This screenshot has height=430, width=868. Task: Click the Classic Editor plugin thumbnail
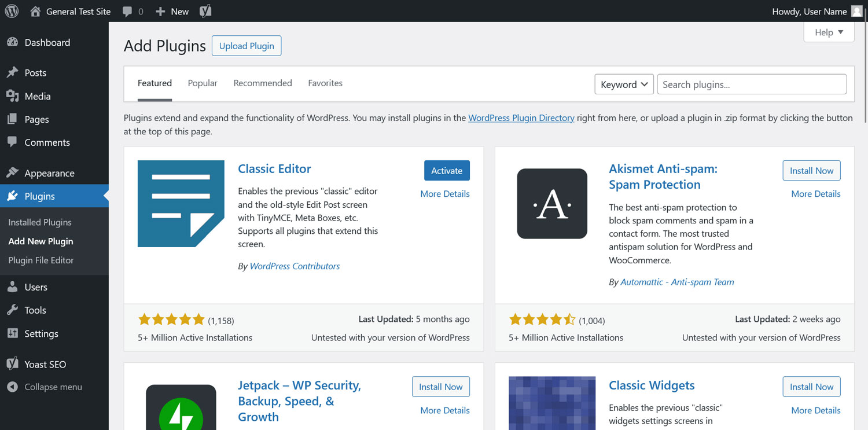tap(181, 203)
